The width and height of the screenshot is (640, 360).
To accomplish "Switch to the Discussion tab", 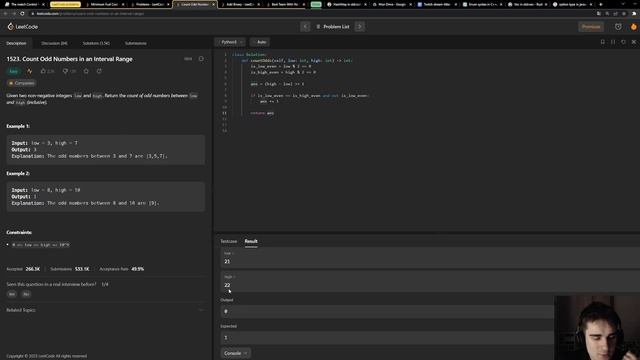I will pos(54,43).
